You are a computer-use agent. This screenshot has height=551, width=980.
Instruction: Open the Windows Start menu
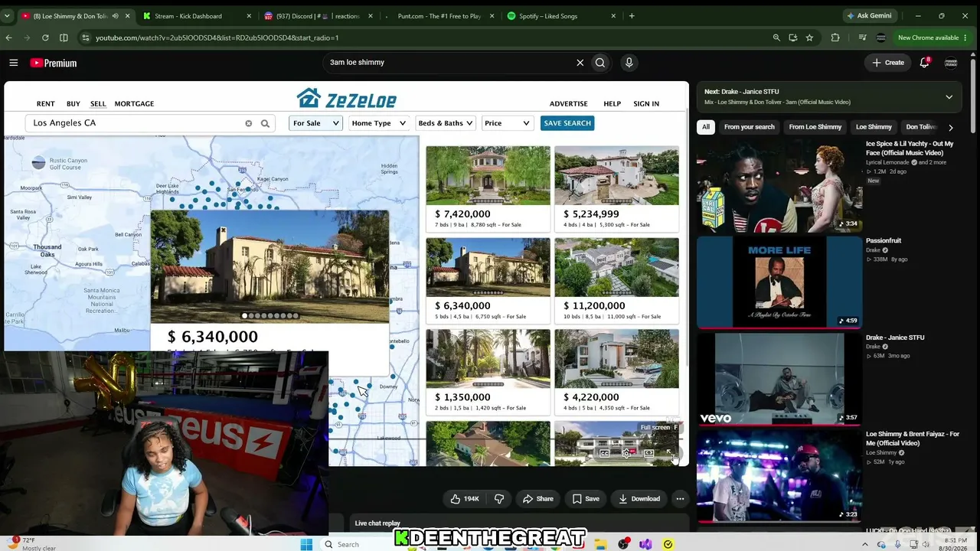click(x=306, y=544)
